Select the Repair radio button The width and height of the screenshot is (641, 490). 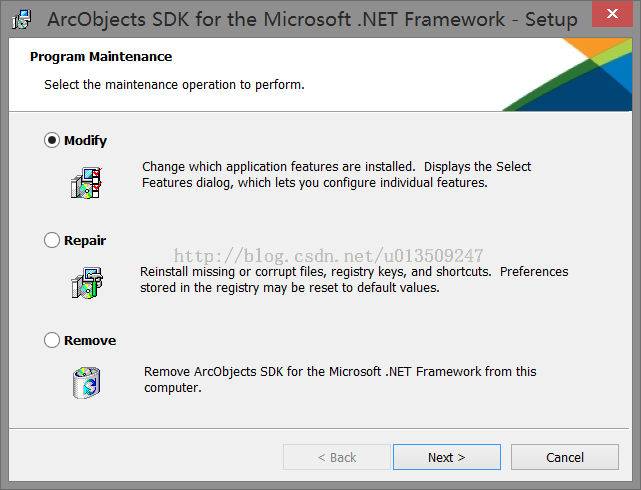[x=52, y=240]
